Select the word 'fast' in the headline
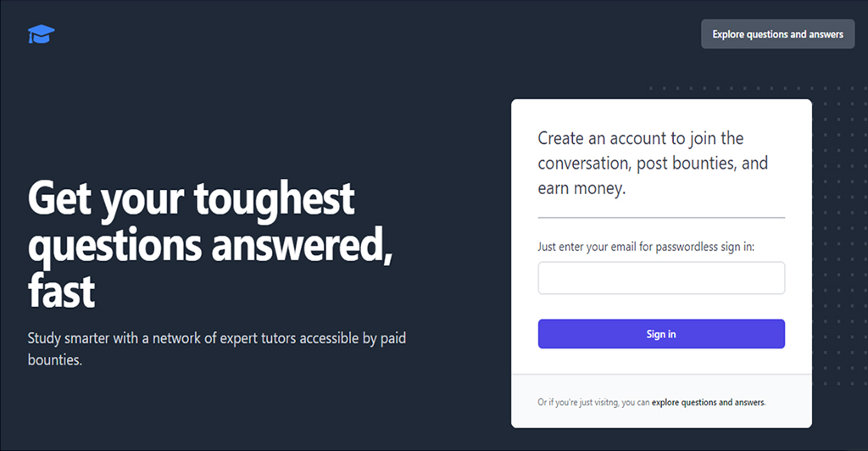 [x=61, y=291]
